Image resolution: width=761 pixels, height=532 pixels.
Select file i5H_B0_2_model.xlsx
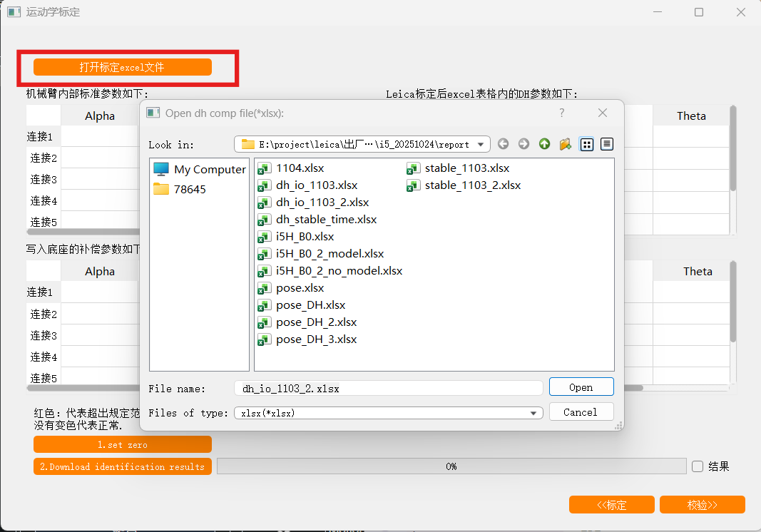(330, 254)
